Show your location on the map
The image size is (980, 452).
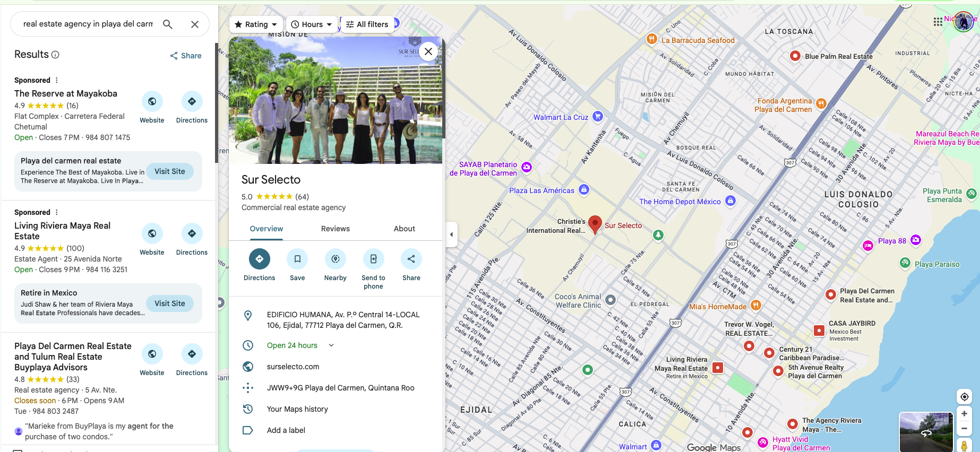point(965,397)
